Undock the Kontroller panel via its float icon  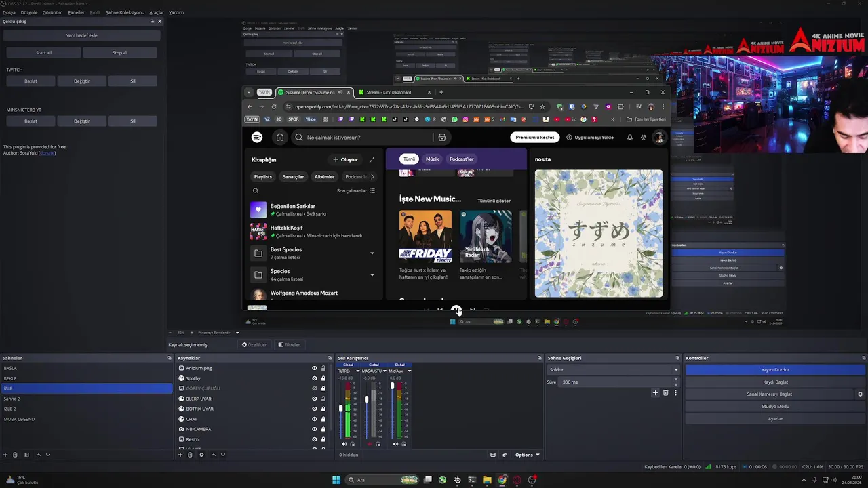coord(863,358)
